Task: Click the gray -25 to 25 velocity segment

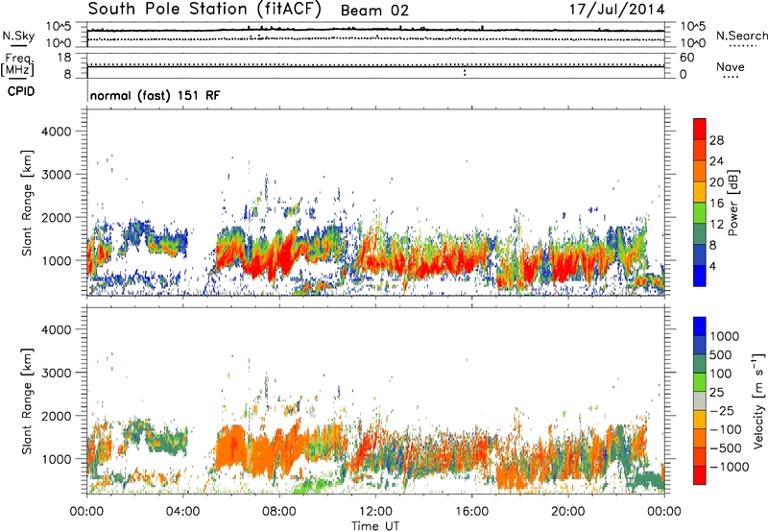Action: click(x=700, y=400)
